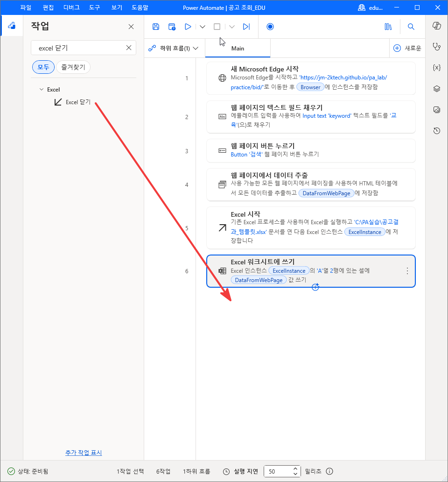Click the globe icon of step 1
This screenshot has width=448, height=482.
(x=222, y=78)
